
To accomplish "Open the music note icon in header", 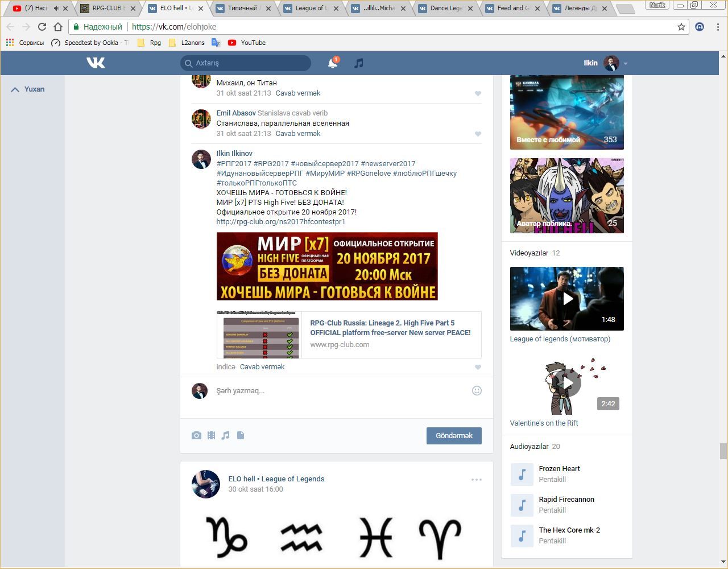I will tap(358, 63).
